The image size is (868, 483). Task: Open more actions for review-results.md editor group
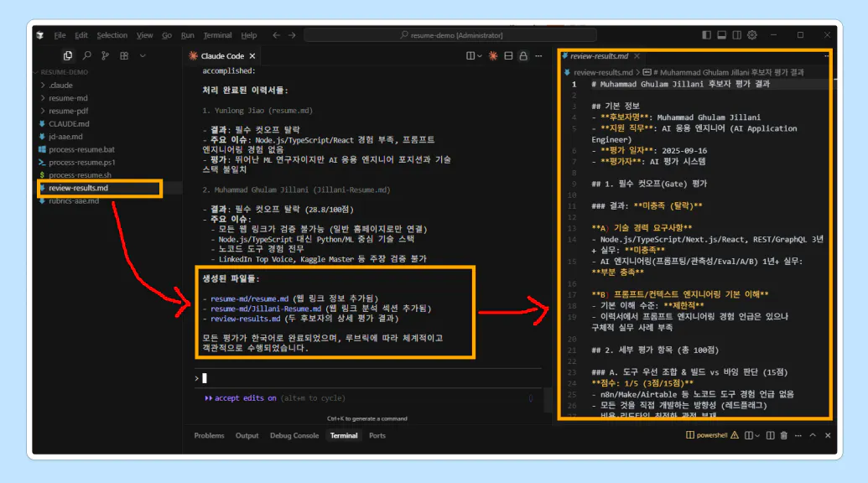click(x=826, y=56)
